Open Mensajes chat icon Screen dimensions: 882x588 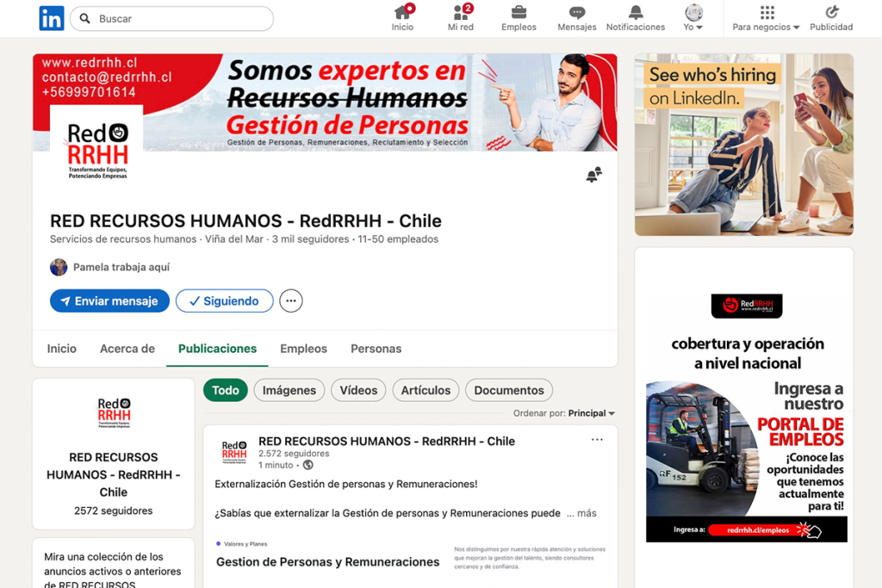[577, 13]
